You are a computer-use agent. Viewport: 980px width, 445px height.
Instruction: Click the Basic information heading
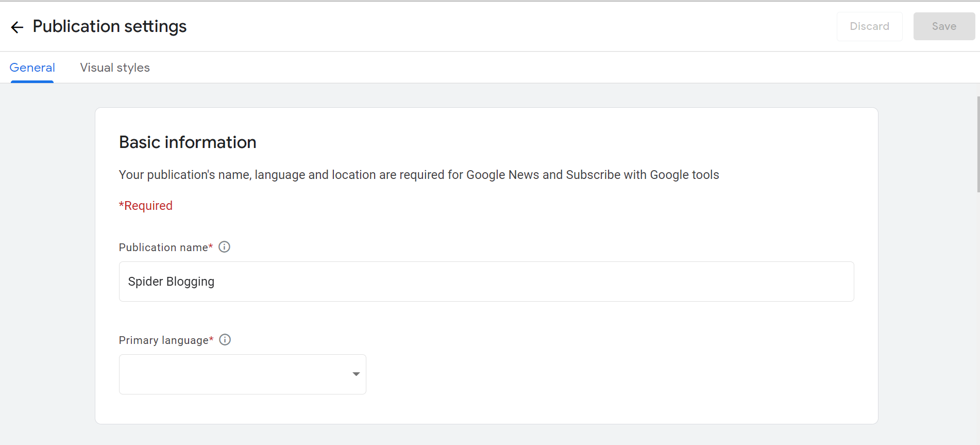[188, 142]
